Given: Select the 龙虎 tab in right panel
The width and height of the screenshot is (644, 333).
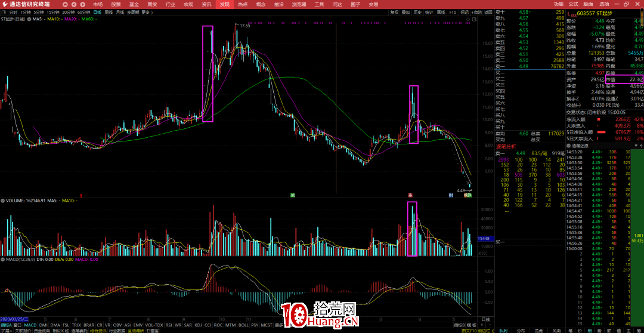Looking at the screenshot, I should pos(538,331).
